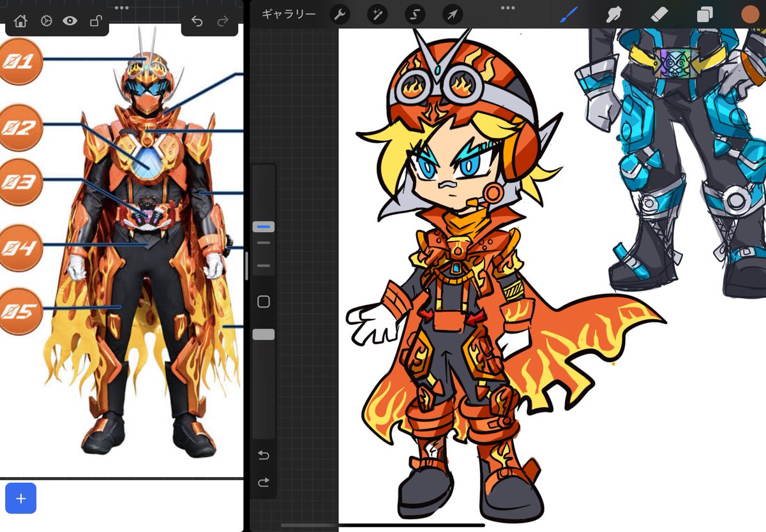Open the reference app settings gear
Image resolution: width=766 pixels, height=532 pixels.
click(x=46, y=21)
